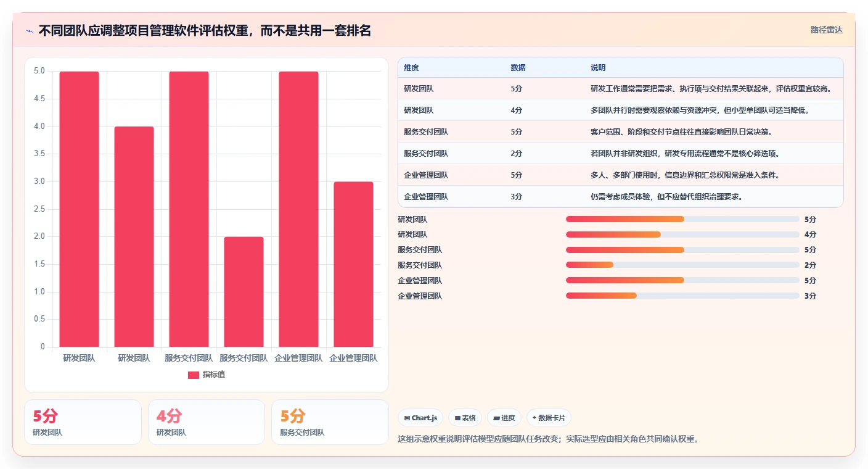Viewport: 868px width, 469px height.
Task: Click the 企业管理团队 chart bar with value 3
Action: [353, 264]
